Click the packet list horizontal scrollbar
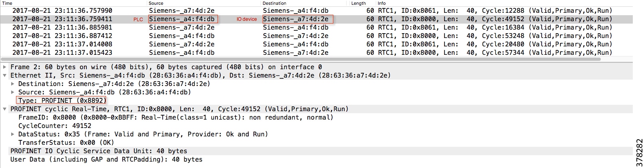Viewport: 644px width, 168px height. click(x=301, y=59)
